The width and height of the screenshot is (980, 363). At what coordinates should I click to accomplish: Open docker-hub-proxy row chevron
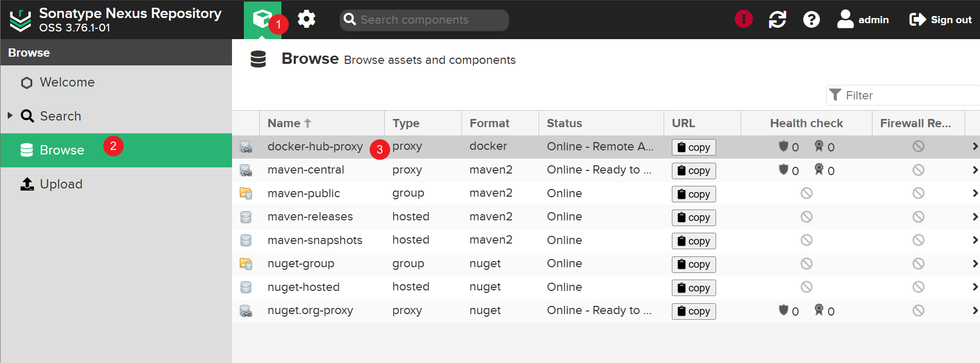click(975, 146)
